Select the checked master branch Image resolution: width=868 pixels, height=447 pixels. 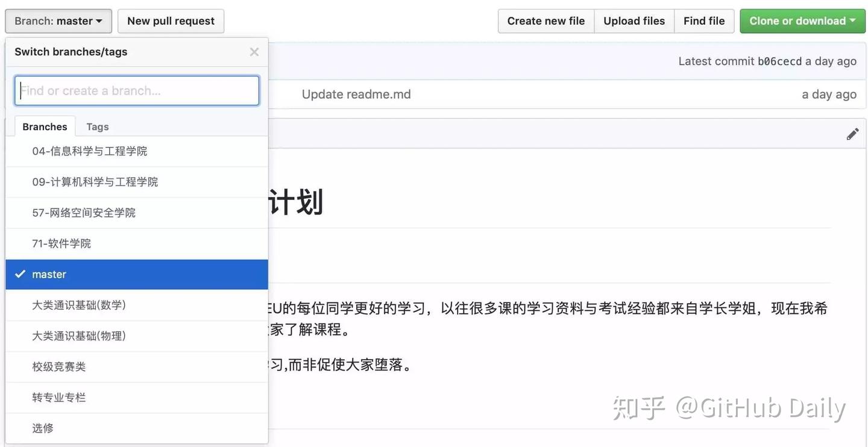pyautogui.click(x=137, y=274)
